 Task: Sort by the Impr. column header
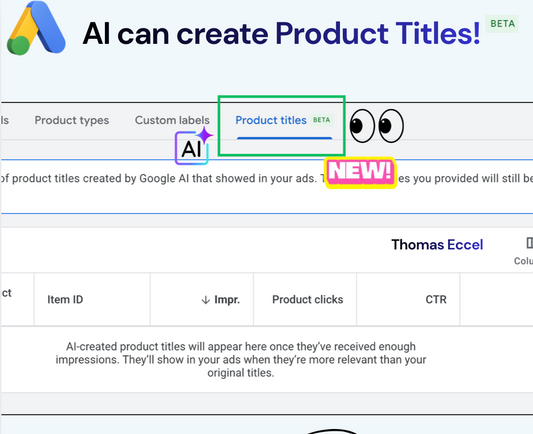point(227,299)
